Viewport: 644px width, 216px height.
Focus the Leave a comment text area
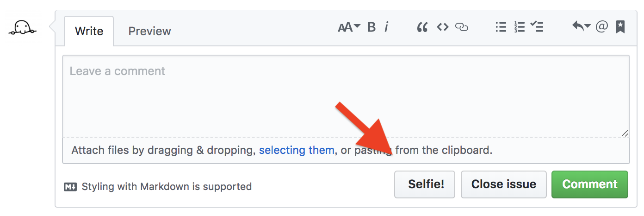(x=346, y=96)
